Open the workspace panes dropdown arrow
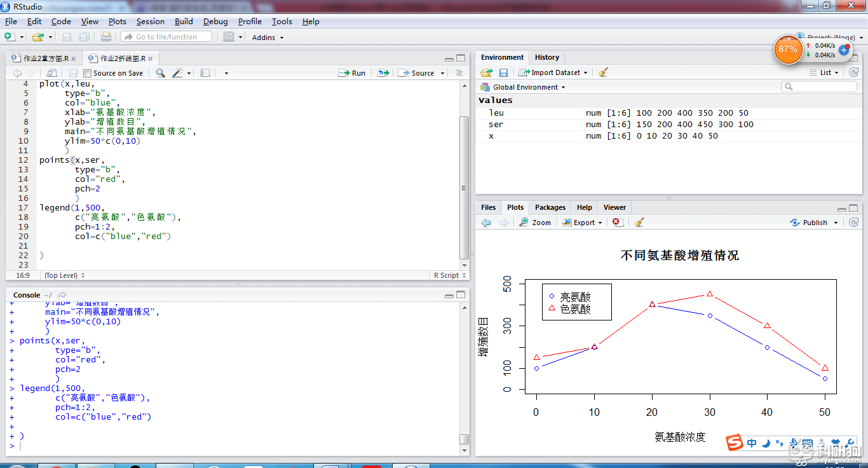 tap(241, 38)
